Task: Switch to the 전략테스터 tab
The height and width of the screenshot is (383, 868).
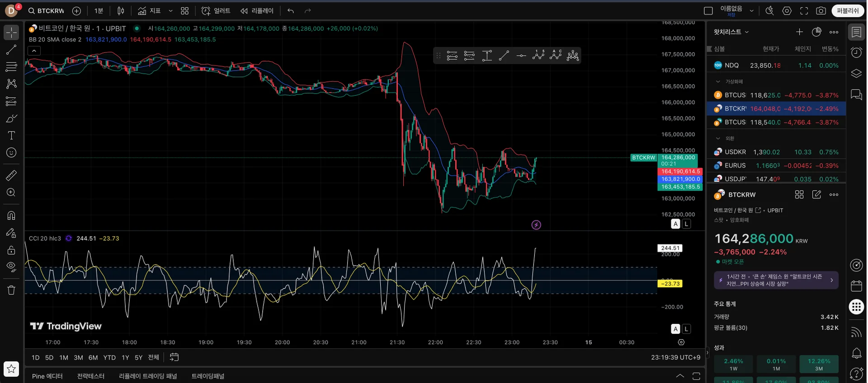Action: point(90,376)
